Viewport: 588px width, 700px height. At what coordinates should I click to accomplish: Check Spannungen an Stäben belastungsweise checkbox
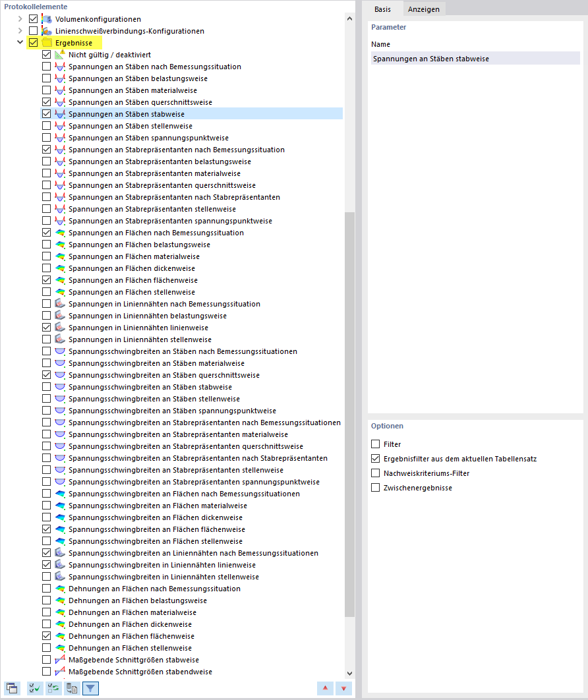(x=46, y=78)
